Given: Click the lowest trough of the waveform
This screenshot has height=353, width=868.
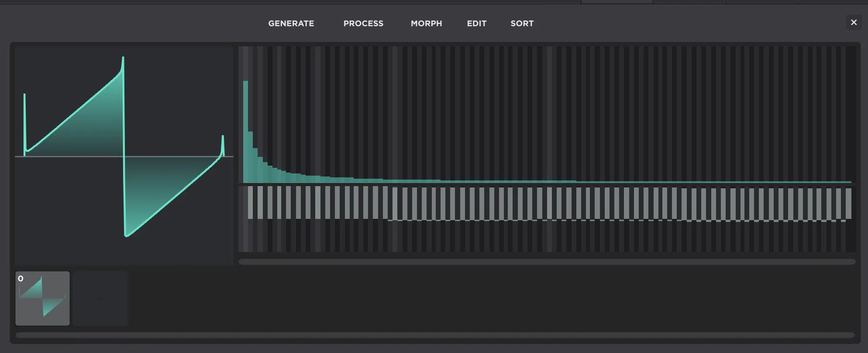Looking at the screenshot, I should tap(126, 235).
